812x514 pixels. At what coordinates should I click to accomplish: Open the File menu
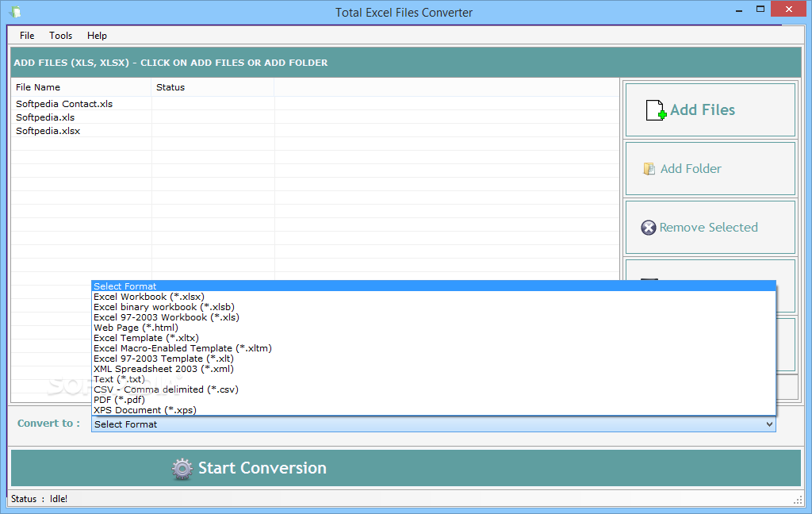pyautogui.click(x=27, y=35)
